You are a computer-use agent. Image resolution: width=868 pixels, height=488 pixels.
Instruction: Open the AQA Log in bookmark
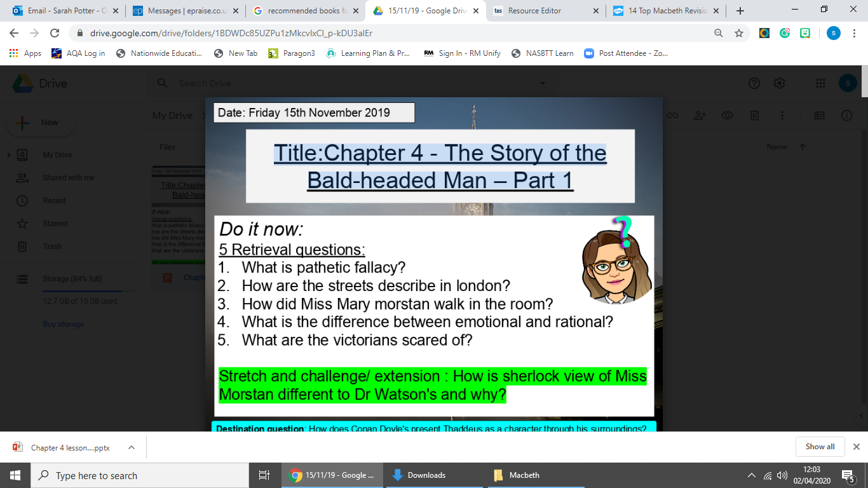[x=79, y=53]
